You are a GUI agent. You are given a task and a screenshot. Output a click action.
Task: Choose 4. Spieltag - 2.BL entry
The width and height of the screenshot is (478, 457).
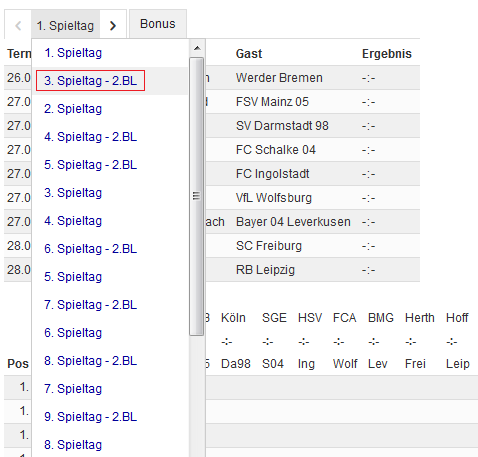[x=90, y=137]
